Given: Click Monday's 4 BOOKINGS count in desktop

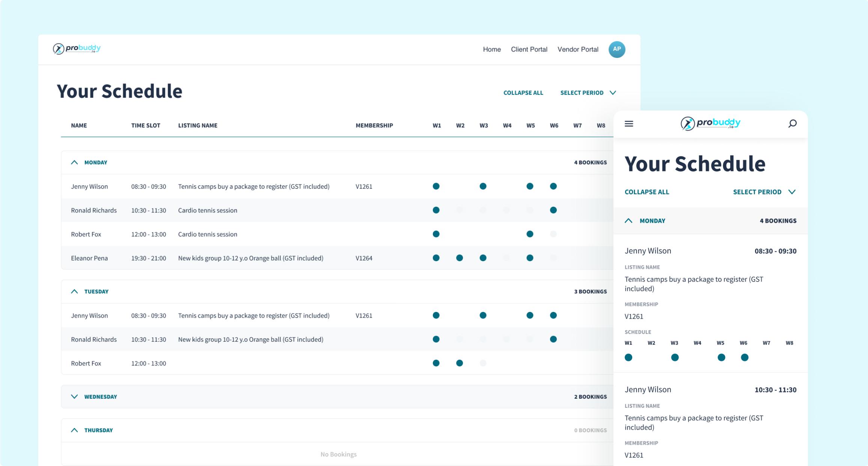Looking at the screenshot, I should [590, 162].
